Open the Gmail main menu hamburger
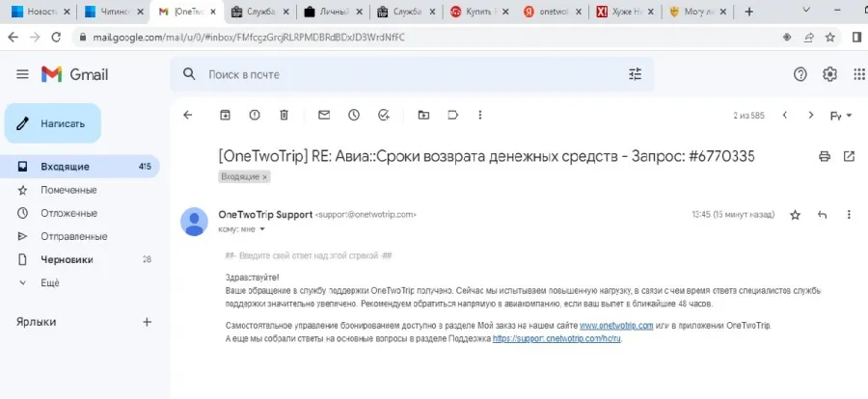The width and height of the screenshot is (868, 399). (x=23, y=74)
